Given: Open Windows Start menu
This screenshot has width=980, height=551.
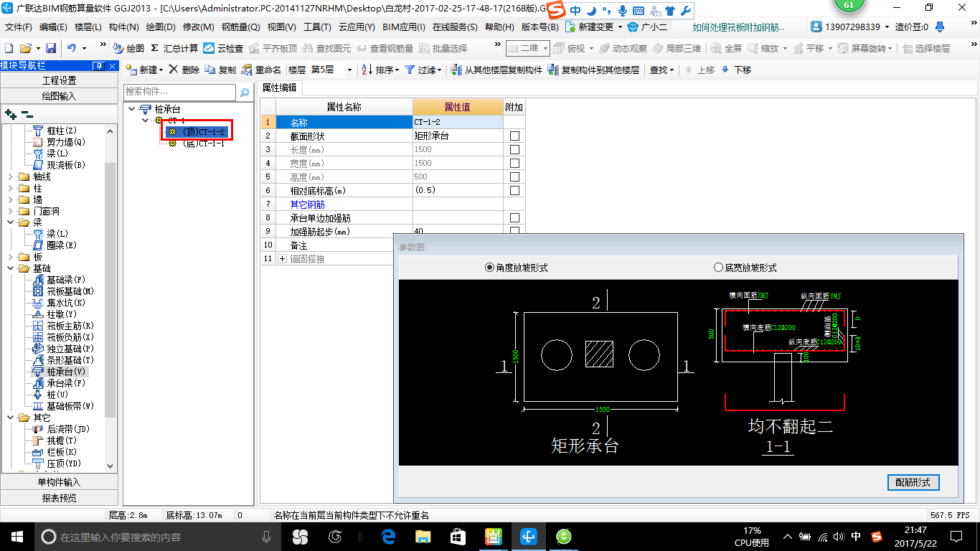Looking at the screenshot, I should (x=17, y=536).
